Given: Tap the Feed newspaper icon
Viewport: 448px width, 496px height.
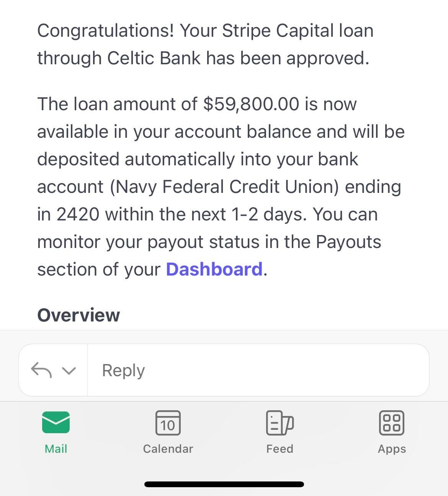Looking at the screenshot, I should click(x=280, y=423).
